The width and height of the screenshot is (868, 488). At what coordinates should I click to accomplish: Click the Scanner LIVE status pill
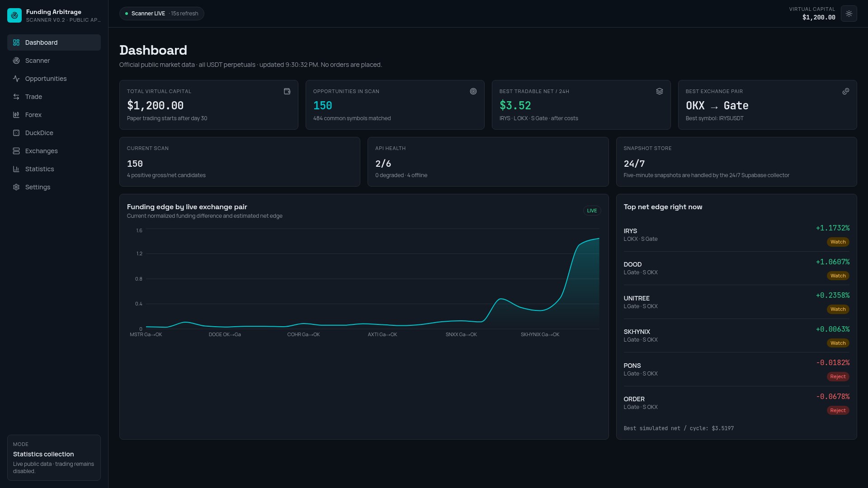[x=162, y=14]
